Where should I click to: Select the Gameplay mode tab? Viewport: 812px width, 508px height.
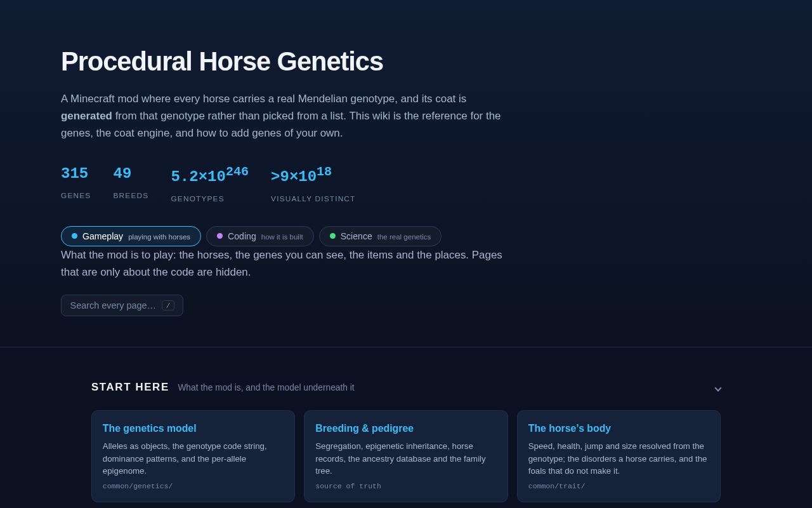(131, 236)
